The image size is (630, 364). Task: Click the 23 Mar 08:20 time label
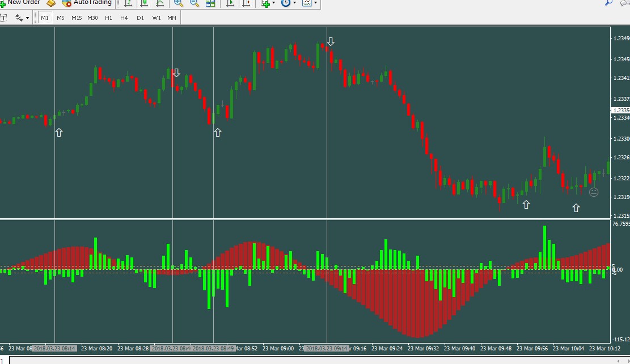[x=97, y=348]
